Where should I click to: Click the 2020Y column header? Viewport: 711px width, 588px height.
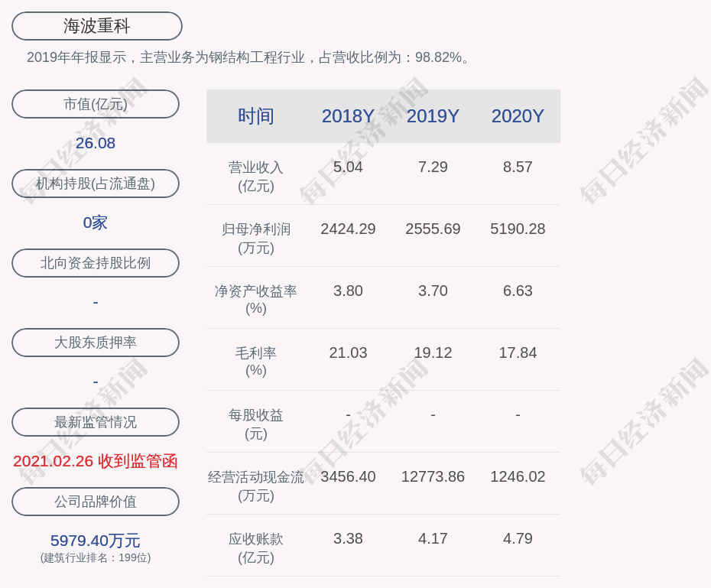518,116
